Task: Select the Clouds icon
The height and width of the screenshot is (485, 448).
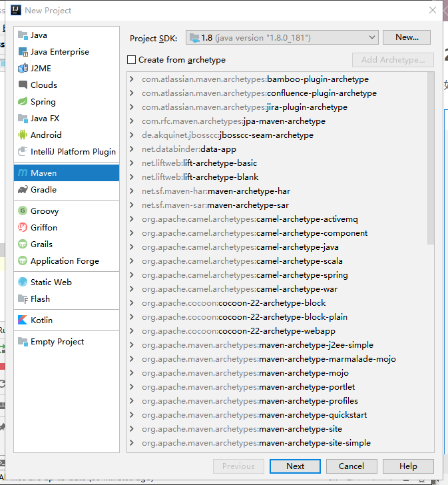Action: click(23, 85)
